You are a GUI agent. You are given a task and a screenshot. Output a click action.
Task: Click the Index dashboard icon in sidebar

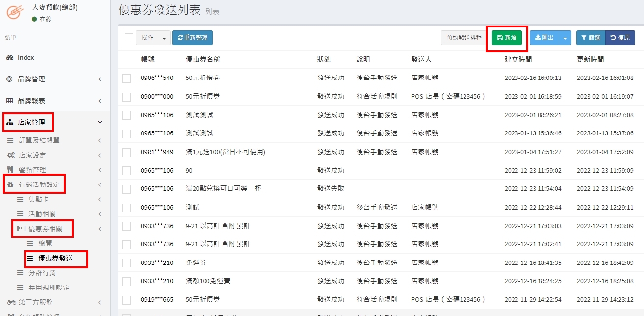click(x=10, y=58)
